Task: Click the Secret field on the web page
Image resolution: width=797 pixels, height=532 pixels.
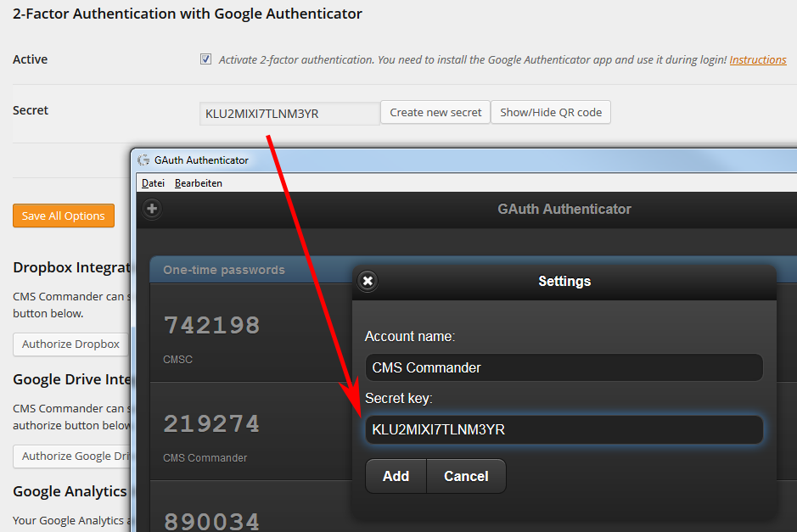Action: (x=289, y=114)
